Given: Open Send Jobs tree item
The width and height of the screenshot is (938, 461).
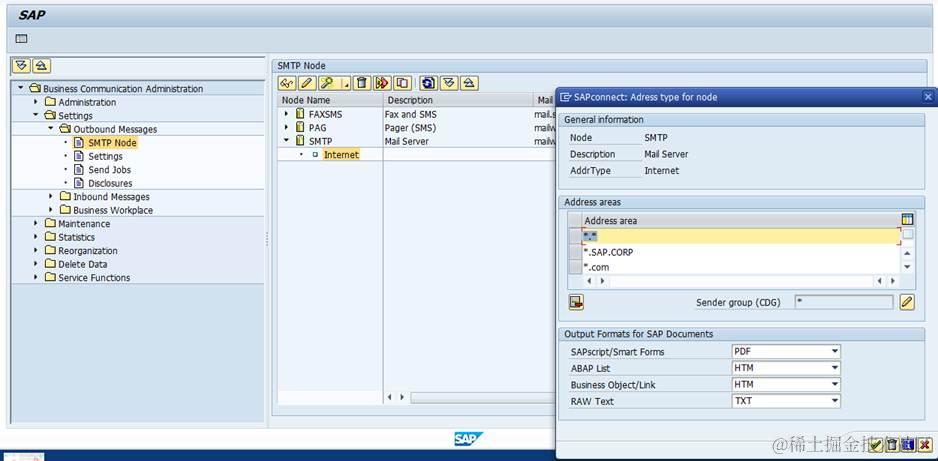Looking at the screenshot, I should (109, 170).
